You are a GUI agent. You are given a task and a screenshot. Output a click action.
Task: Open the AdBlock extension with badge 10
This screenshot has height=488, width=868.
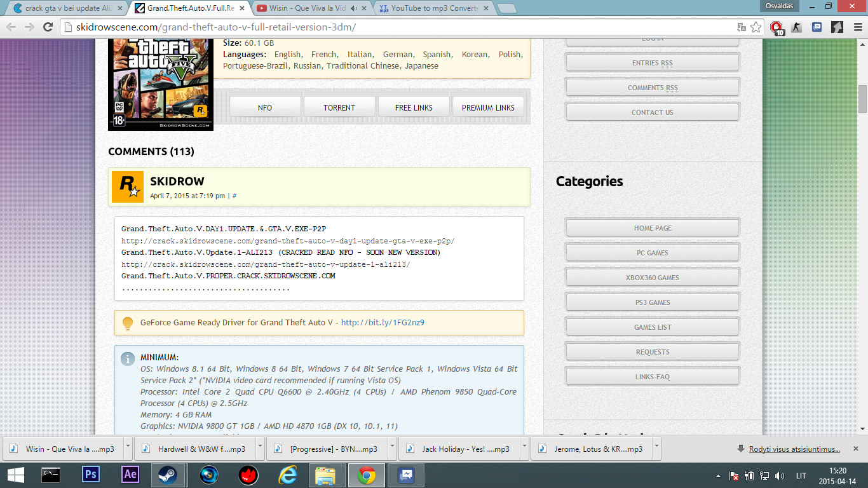point(776,27)
